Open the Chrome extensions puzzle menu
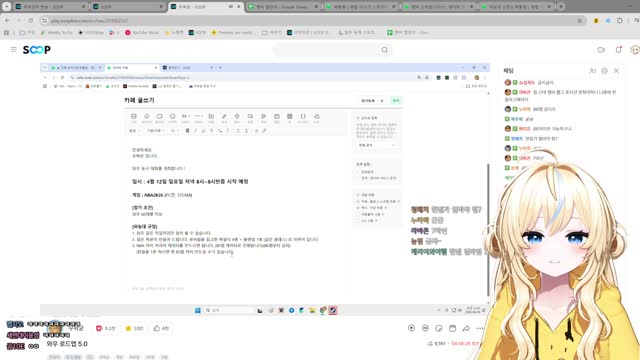 [620, 20]
